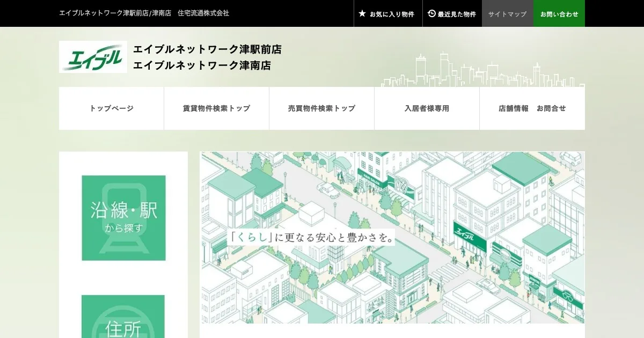The width and height of the screenshot is (644, 338).
Task: Click the エイブルネットワーク津南店 title text
Action: pyautogui.click(x=202, y=65)
